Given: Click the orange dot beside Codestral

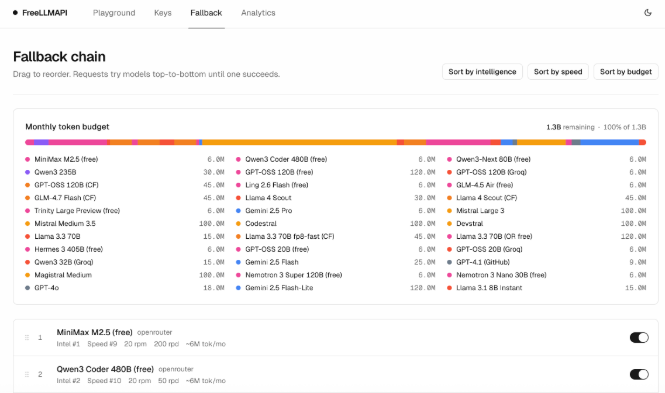Looking at the screenshot, I should click(x=238, y=223).
